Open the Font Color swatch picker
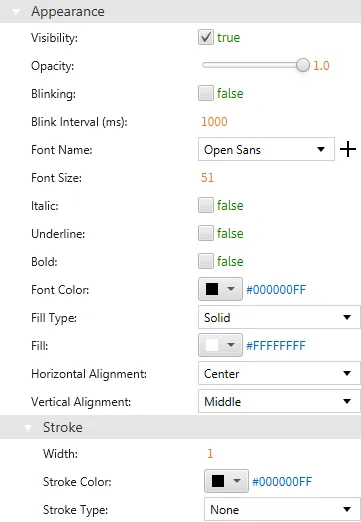Screen dimensions: 361x522 point(220,289)
